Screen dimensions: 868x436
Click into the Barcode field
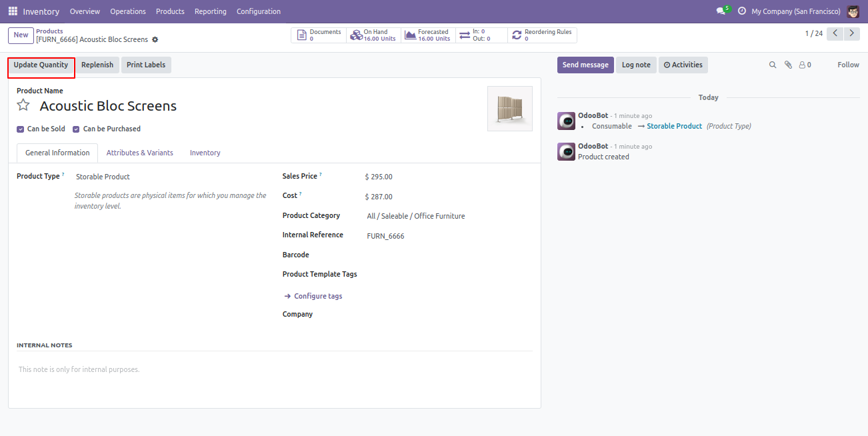pyautogui.click(x=449, y=255)
